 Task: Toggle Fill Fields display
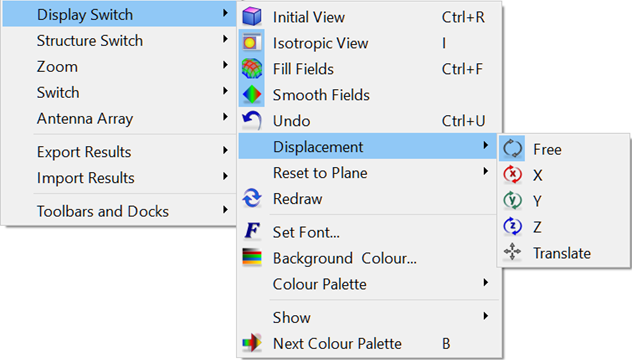click(370, 69)
